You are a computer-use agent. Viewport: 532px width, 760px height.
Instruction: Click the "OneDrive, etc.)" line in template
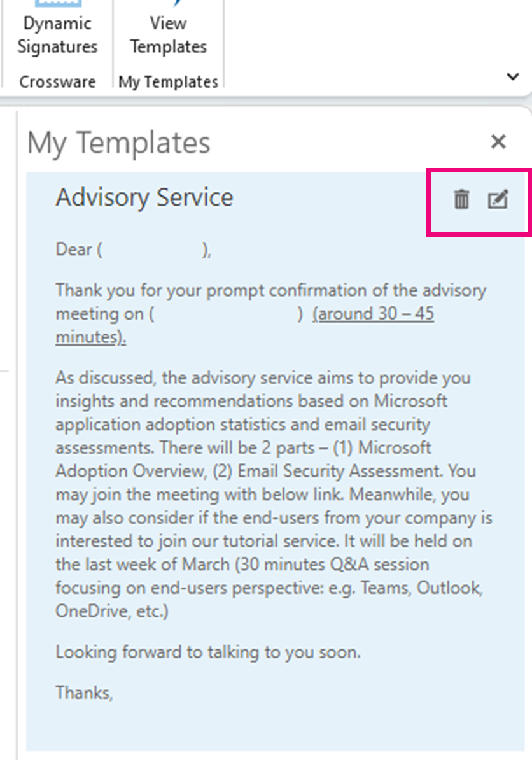(x=112, y=610)
